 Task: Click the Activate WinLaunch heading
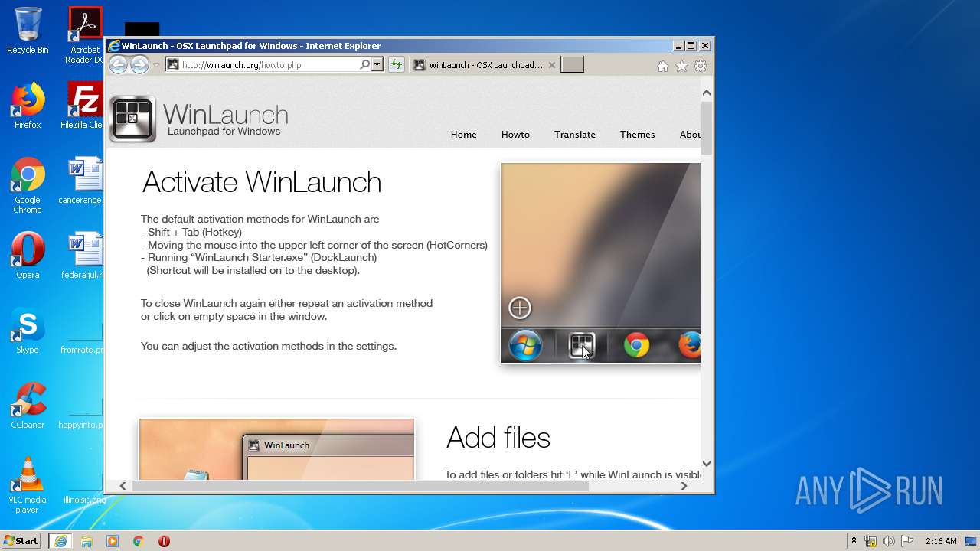click(262, 182)
